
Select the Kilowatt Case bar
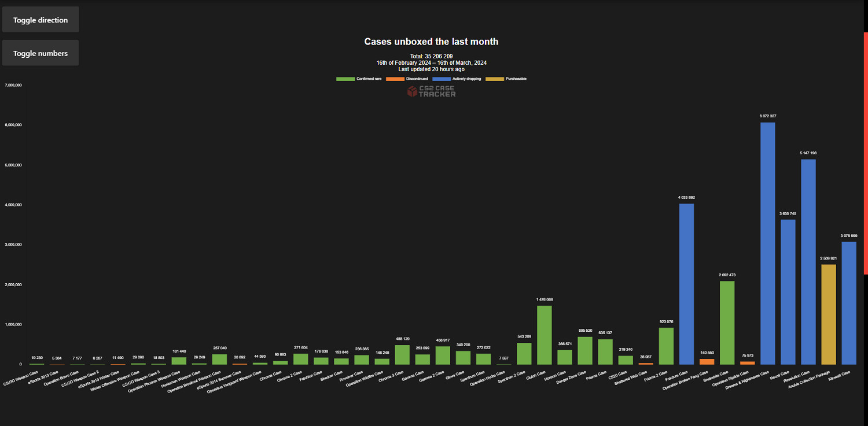point(848,302)
